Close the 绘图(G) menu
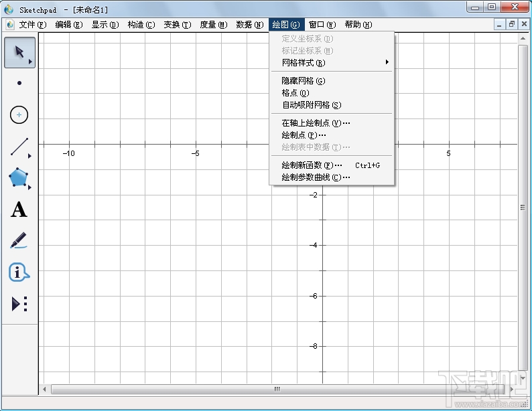The width and height of the screenshot is (532, 411). coord(286,25)
